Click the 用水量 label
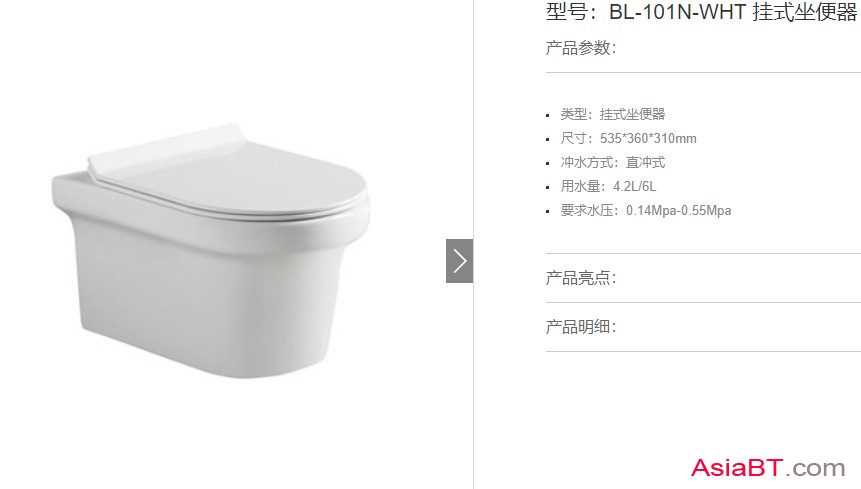 click(580, 187)
